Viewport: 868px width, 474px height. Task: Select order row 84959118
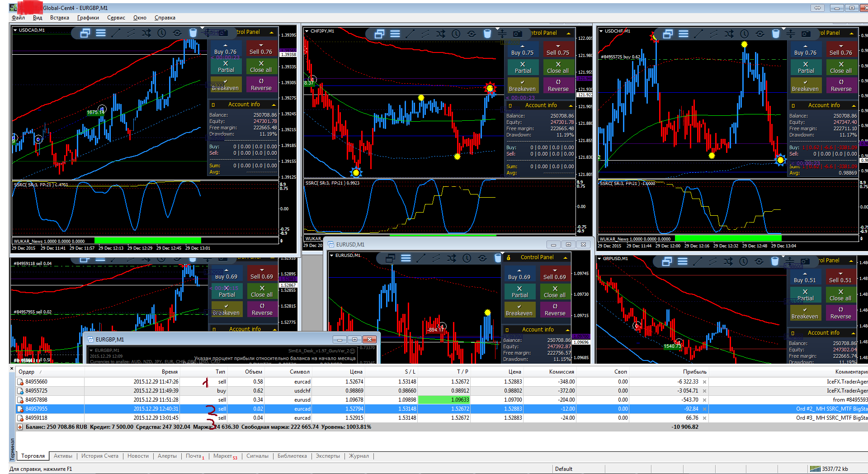(442, 418)
